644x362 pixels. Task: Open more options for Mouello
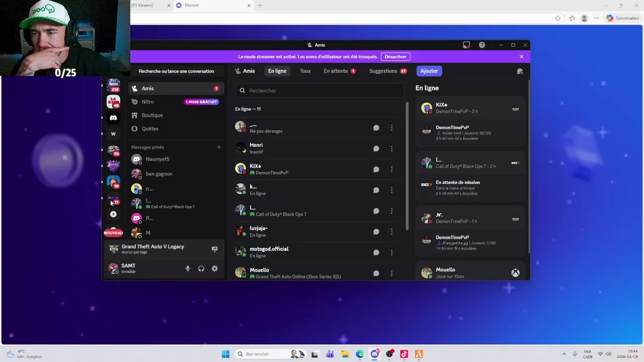point(391,273)
